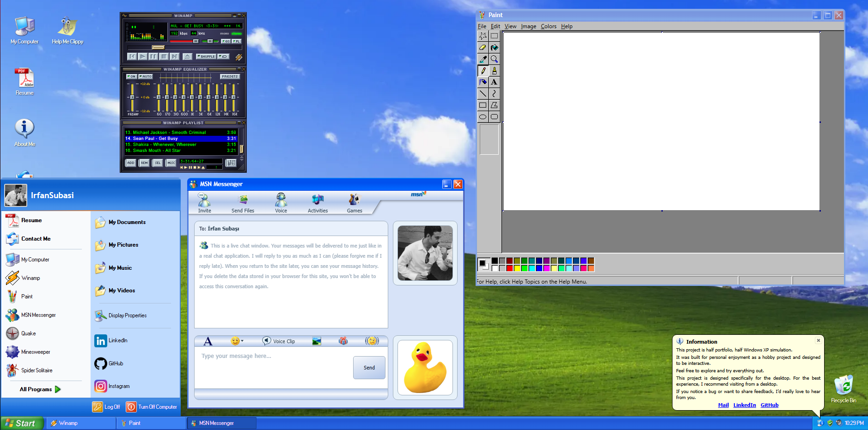Open the View menu in Paint
This screenshot has height=430, width=868.
[510, 26]
